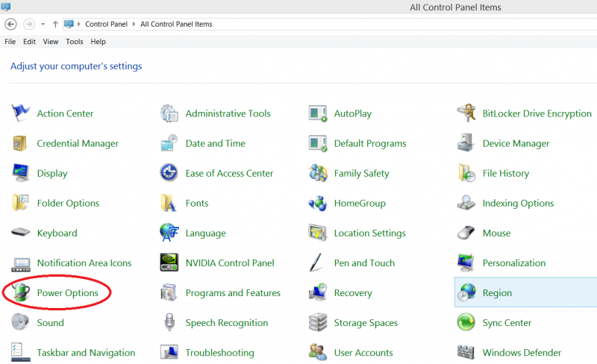597x364 pixels.
Task: Expand the arrow before All Control Panel Items breadcrumb
Action: 134,24
